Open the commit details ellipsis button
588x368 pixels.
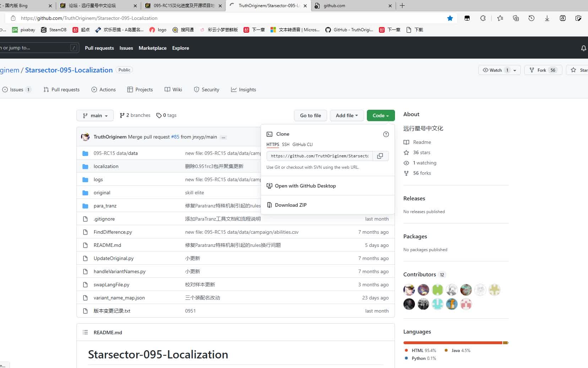tap(223, 137)
